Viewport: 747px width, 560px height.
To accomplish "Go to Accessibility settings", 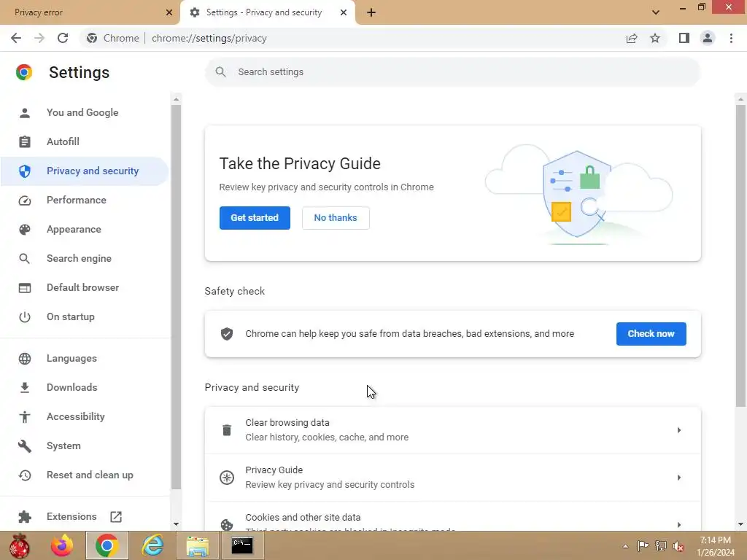I will pyautogui.click(x=85, y=416).
